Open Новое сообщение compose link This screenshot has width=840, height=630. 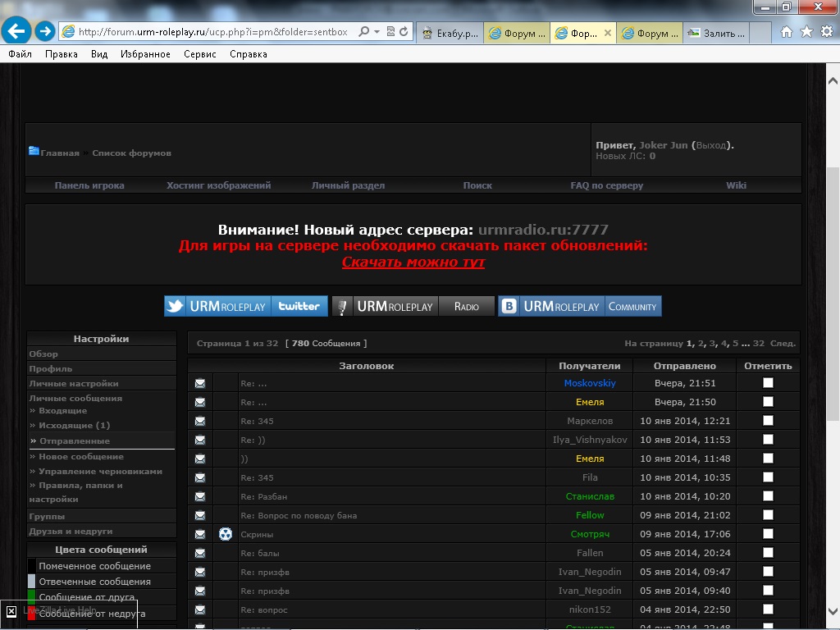tap(81, 456)
